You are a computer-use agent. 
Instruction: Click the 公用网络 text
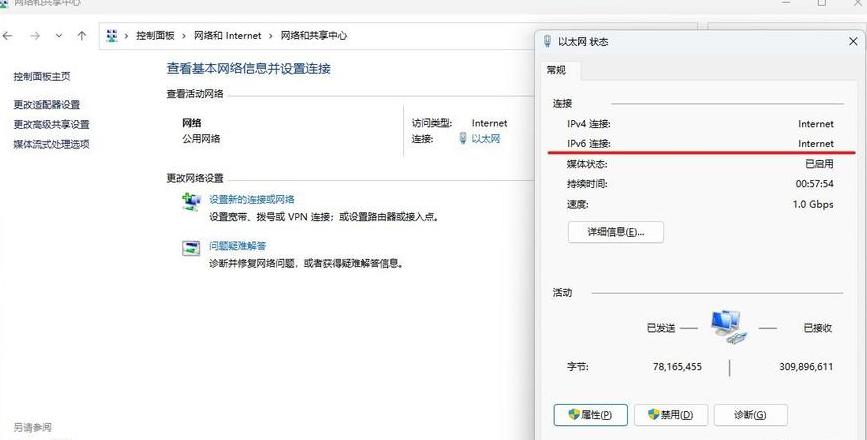pyautogui.click(x=201, y=139)
